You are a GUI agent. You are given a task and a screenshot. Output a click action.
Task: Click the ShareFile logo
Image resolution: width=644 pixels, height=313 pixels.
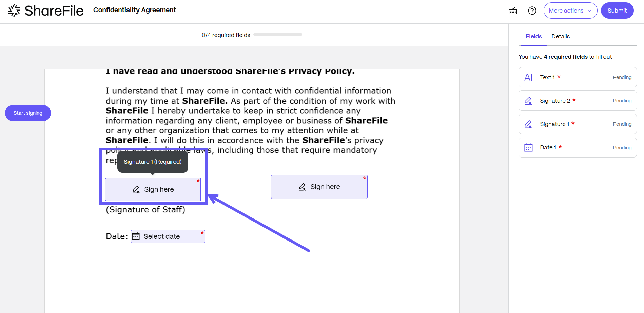pos(46,11)
